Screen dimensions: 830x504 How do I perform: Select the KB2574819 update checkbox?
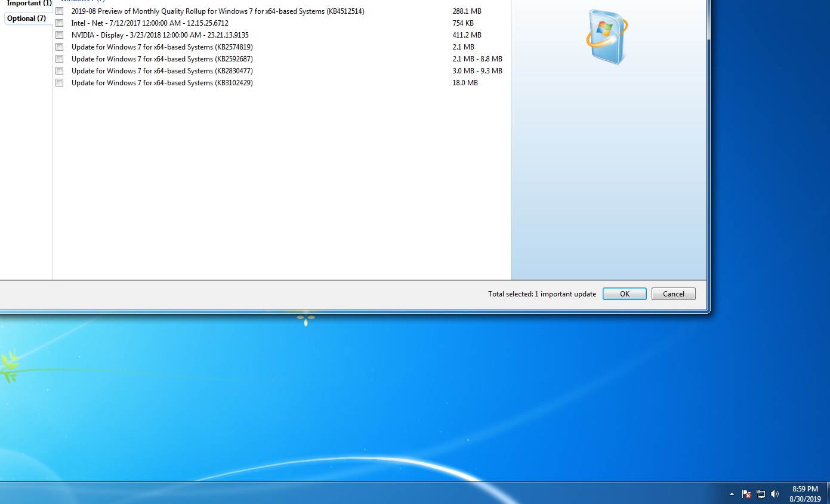click(60, 47)
